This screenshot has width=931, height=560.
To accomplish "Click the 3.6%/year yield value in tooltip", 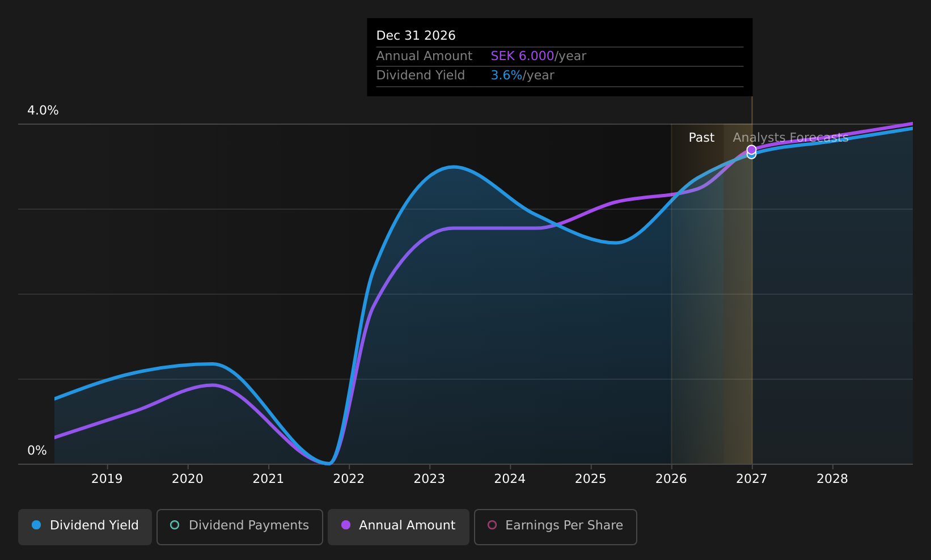I will pyautogui.click(x=523, y=75).
